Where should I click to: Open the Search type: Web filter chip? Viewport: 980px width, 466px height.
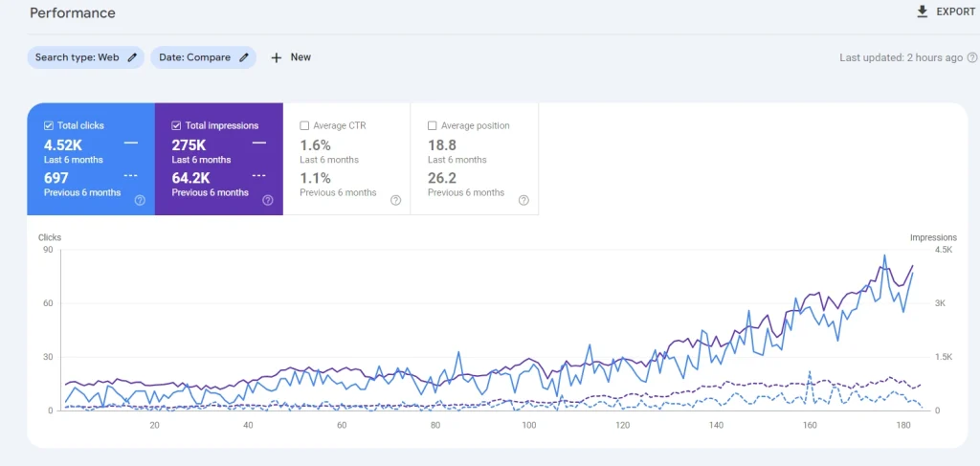85,57
